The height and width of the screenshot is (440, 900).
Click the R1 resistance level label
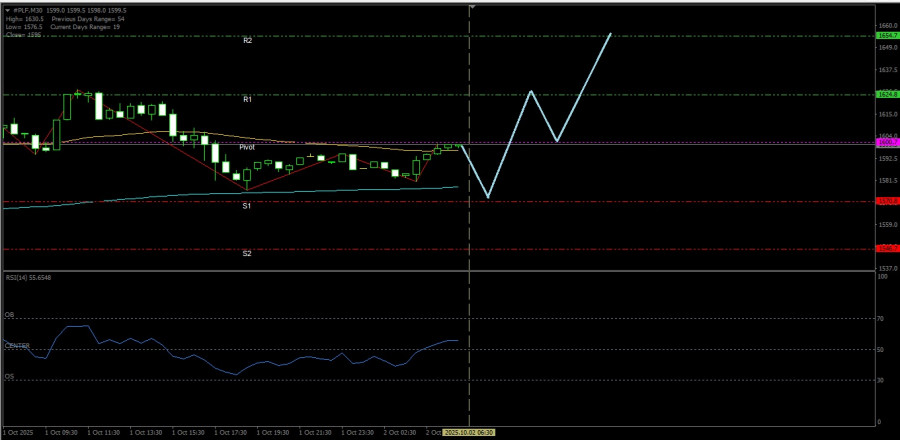click(247, 99)
